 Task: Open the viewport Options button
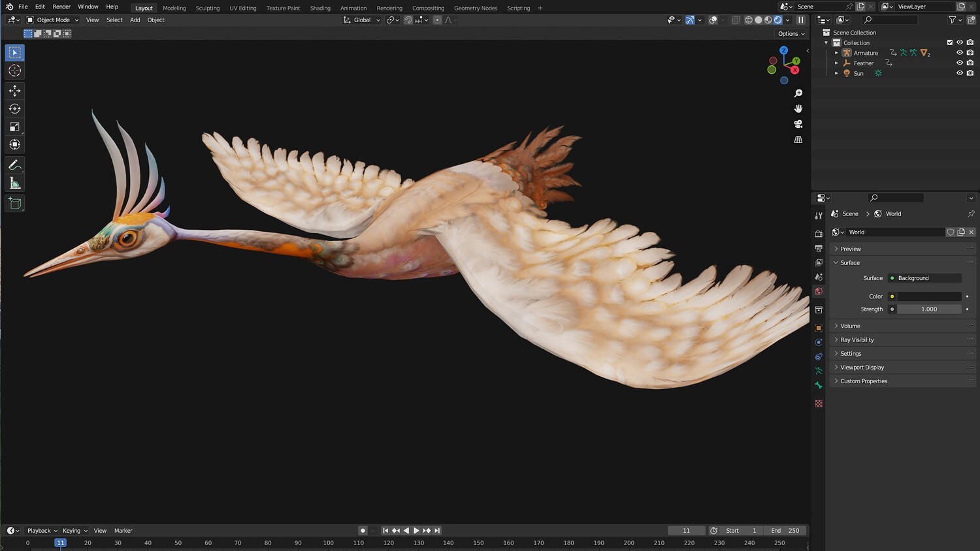tap(791, 34)
